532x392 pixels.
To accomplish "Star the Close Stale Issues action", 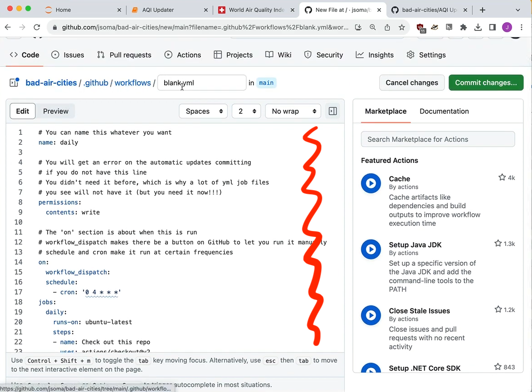I will (x=498, y=309).
